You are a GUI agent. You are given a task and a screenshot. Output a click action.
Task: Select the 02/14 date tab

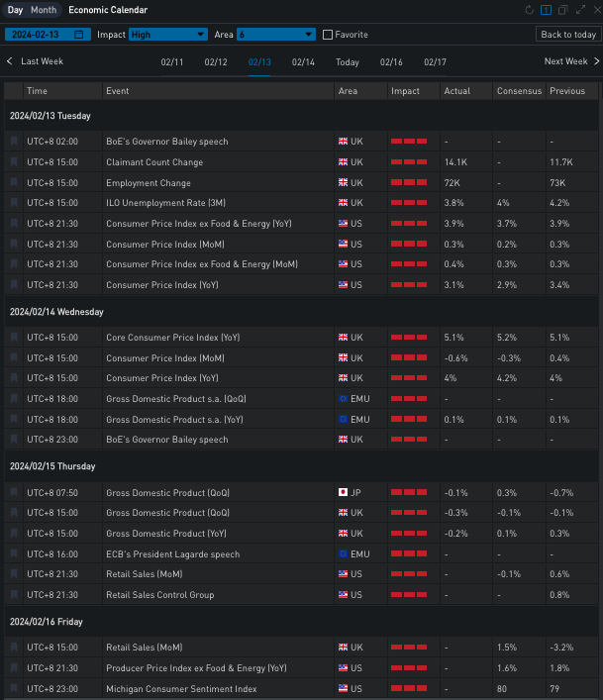(303, 62)
